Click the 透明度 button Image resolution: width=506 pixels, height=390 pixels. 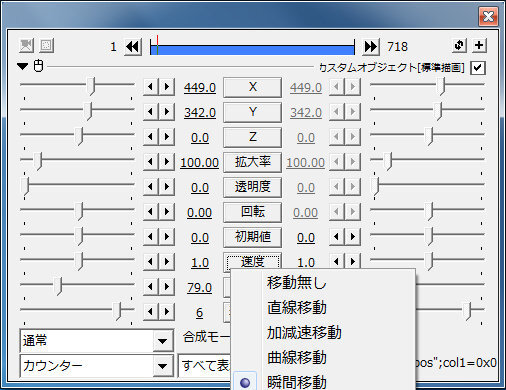(x=252, y=187)
